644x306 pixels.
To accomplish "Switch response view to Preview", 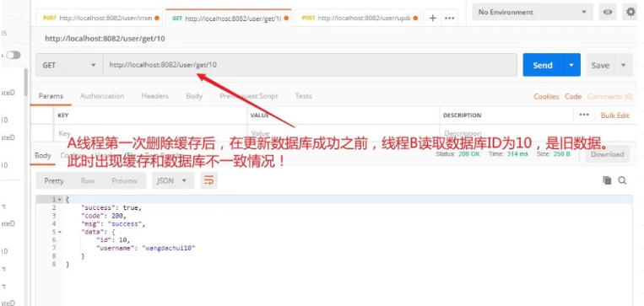I will (124, 180).
